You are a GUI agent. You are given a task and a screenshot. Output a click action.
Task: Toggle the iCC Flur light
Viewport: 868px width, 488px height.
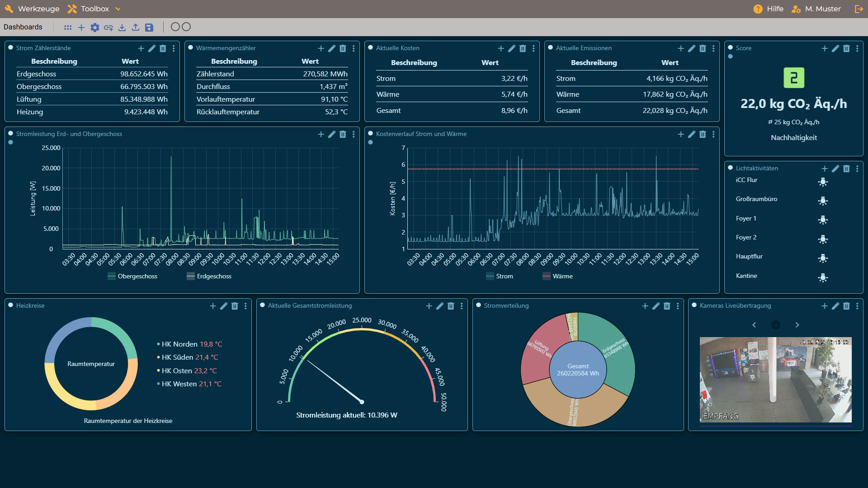click(823, 182)
